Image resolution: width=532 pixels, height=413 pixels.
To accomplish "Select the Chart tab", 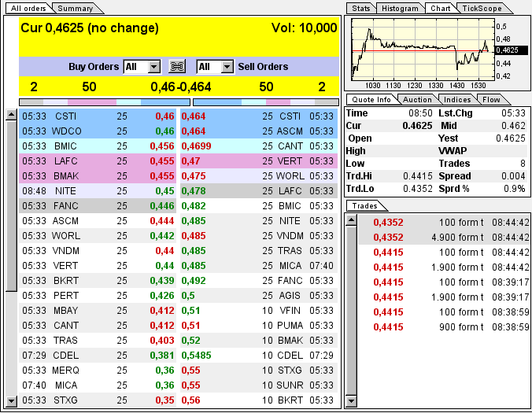I will 441,9.
